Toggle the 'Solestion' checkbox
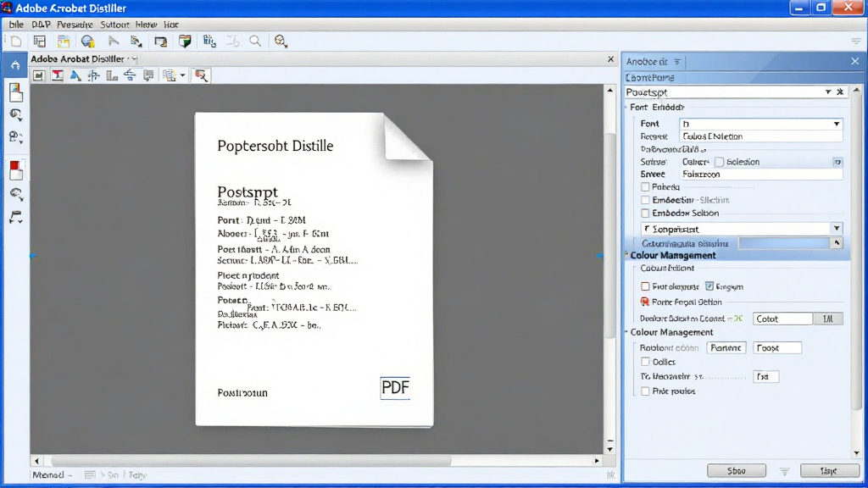 coord(719,162)
